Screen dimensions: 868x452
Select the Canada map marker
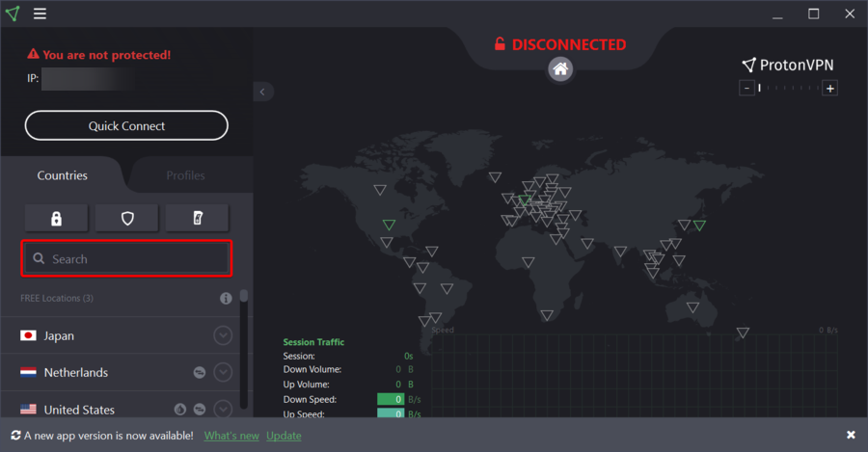click(380, 190)
